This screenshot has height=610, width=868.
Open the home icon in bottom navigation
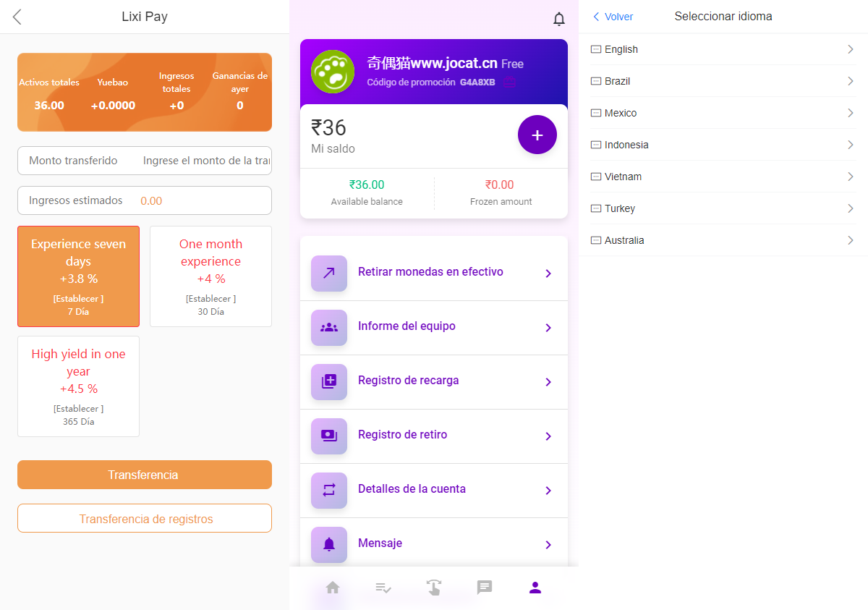(333, 588)
